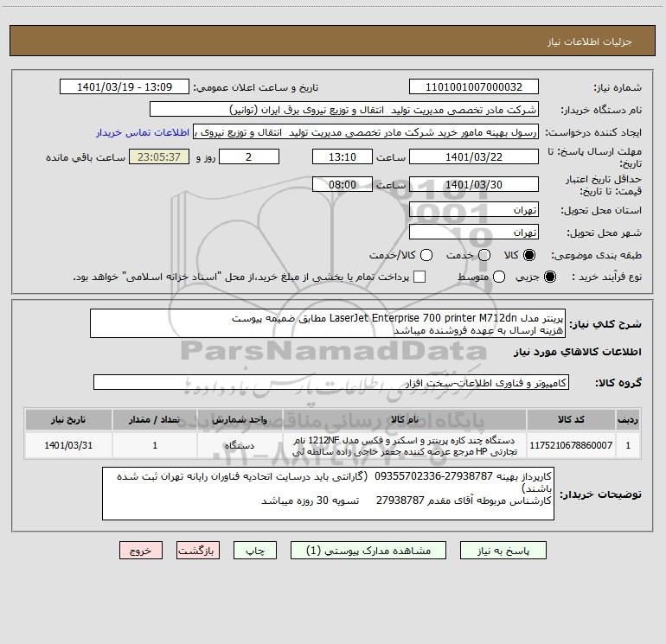Click the خروج exit button

click(141, 551)
